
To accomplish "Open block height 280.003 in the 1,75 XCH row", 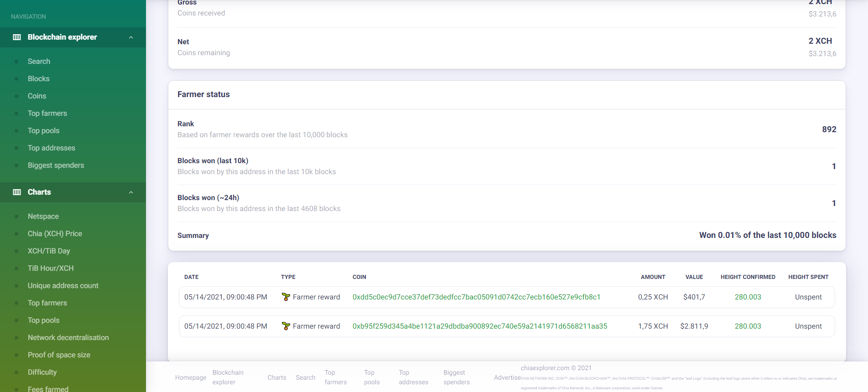I will pyautogui.click(x=748, y=326).
